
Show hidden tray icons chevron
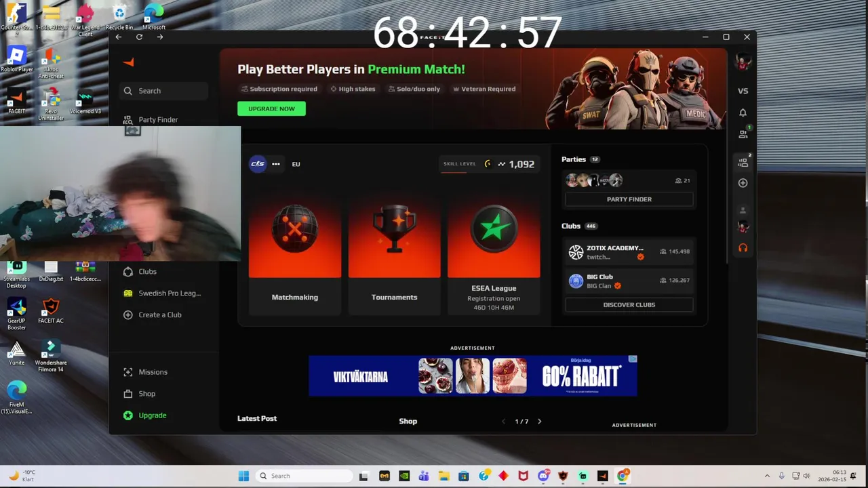pyautogui.click(x=767, y=476)
